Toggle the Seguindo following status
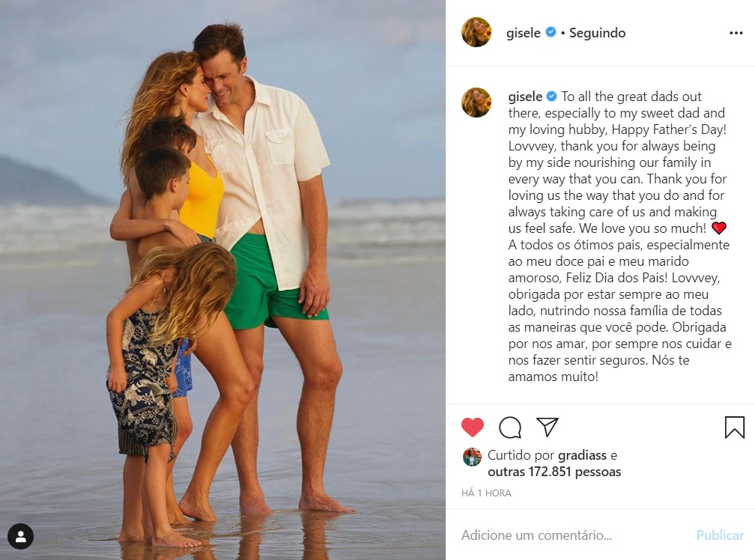Screen dimensions: 755x560 597,33
